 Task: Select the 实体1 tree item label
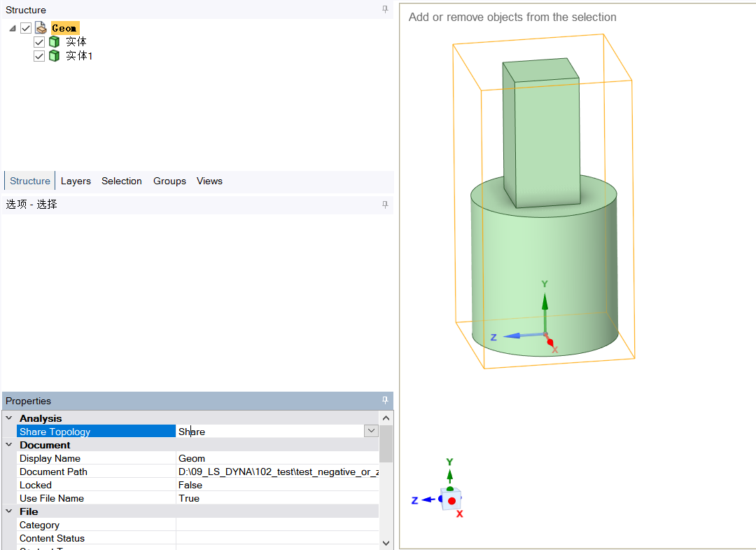[79, 56]
